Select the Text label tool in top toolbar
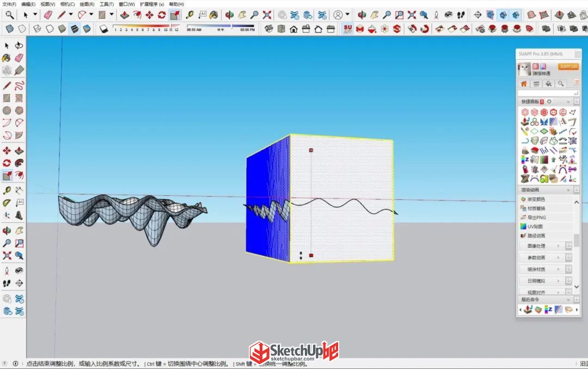The height and width of the screenshot is (369, 588). pos(203,15)
